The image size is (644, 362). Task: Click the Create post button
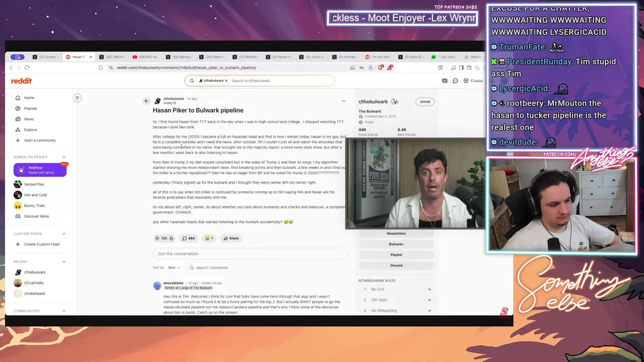(x=473, y=80)
